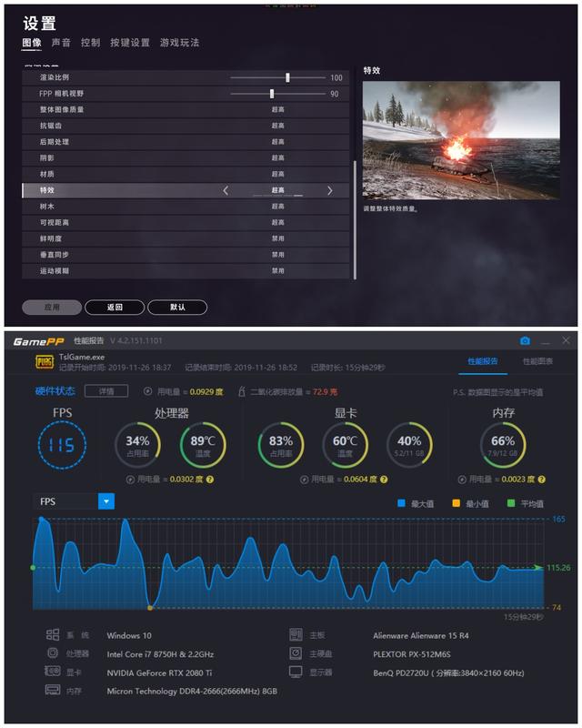The image size is (582, 728).
Task: Click the 显卡 GPU icon in specs
Action: point(53,672)
